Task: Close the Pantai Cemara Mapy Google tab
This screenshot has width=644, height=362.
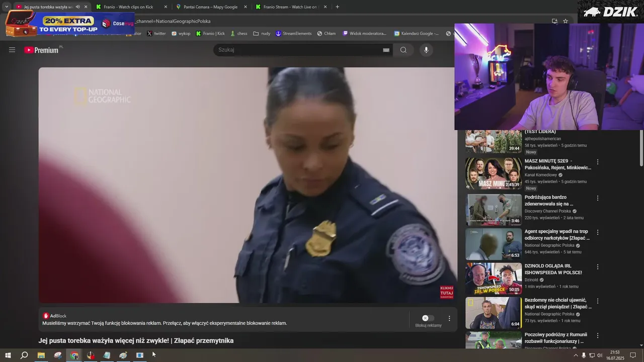Action: click(x=246, y=7)
